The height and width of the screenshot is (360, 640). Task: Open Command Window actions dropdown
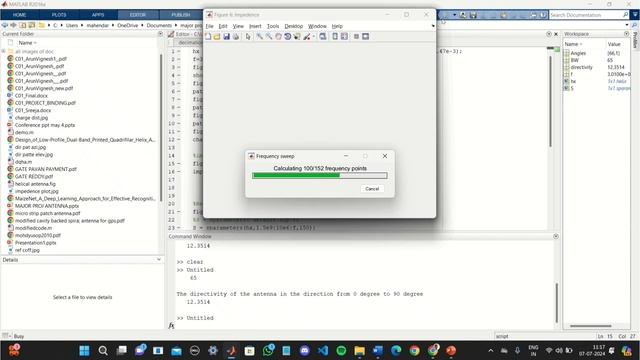tap(556, 236)
